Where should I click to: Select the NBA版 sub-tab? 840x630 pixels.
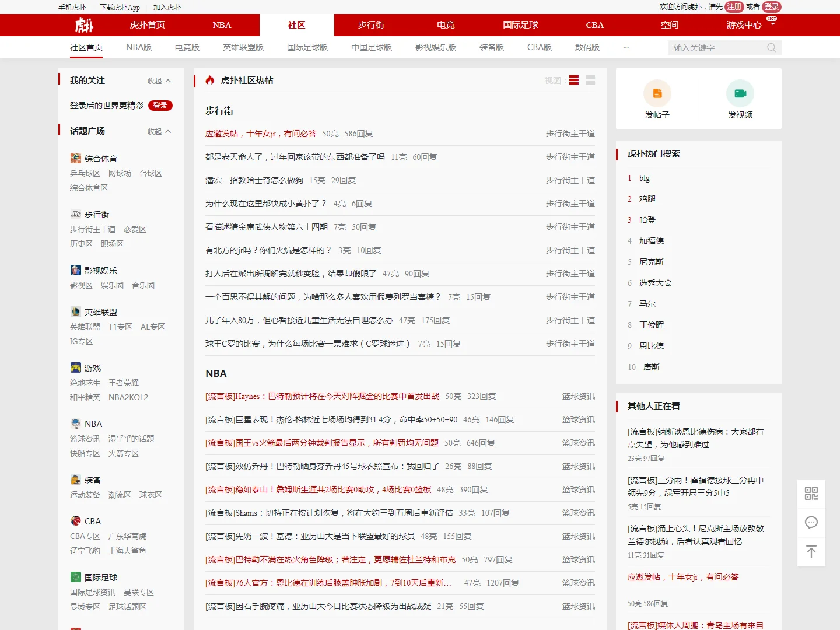(139, 47)
